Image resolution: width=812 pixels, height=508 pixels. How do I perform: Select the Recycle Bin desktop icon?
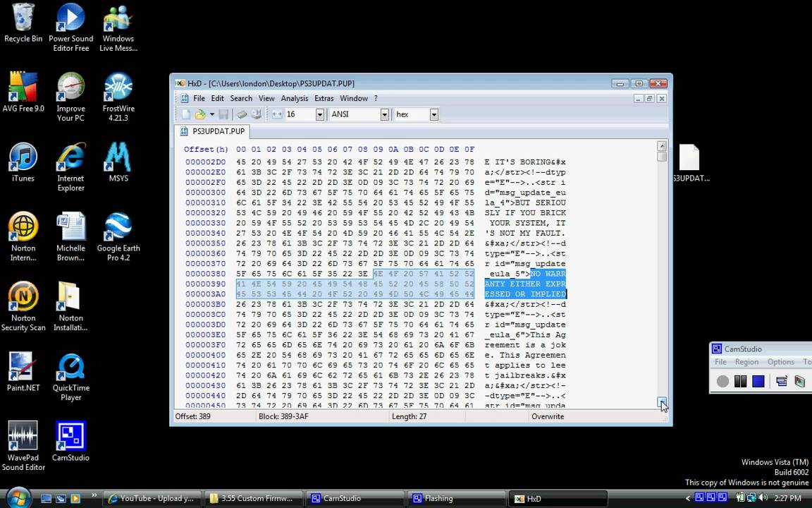pyautogui.click(x=23, y=23)
